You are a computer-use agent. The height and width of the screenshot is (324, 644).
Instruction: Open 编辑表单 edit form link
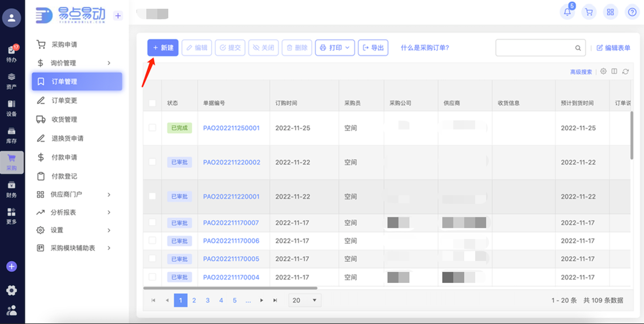coord(613,48)
